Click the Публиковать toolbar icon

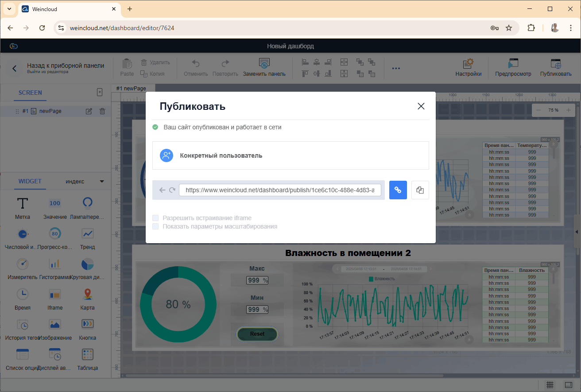point(555,64)
